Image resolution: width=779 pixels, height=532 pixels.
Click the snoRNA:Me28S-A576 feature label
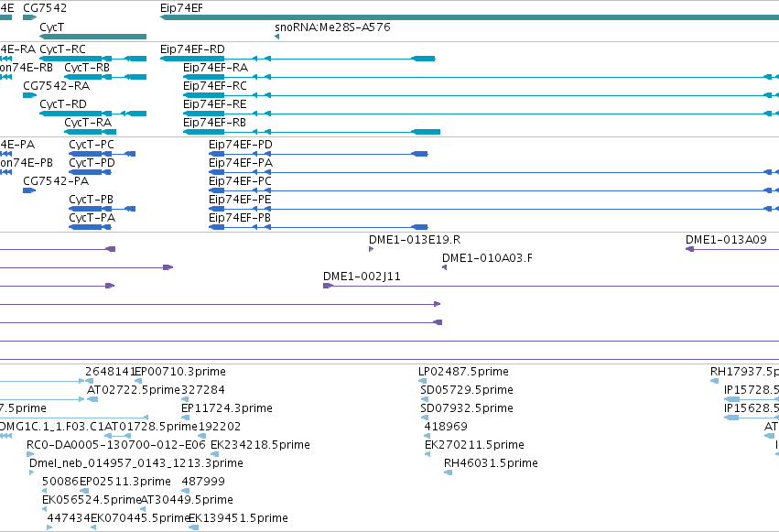point(332,27)
